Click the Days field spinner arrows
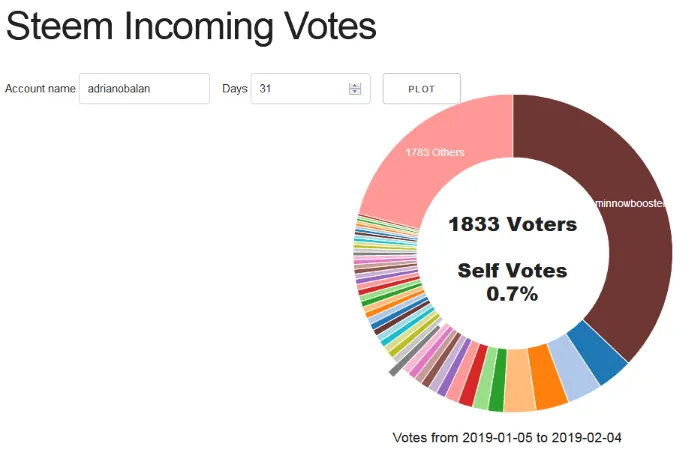This screenshot has height=459, width=692. [x=355, y=89]
